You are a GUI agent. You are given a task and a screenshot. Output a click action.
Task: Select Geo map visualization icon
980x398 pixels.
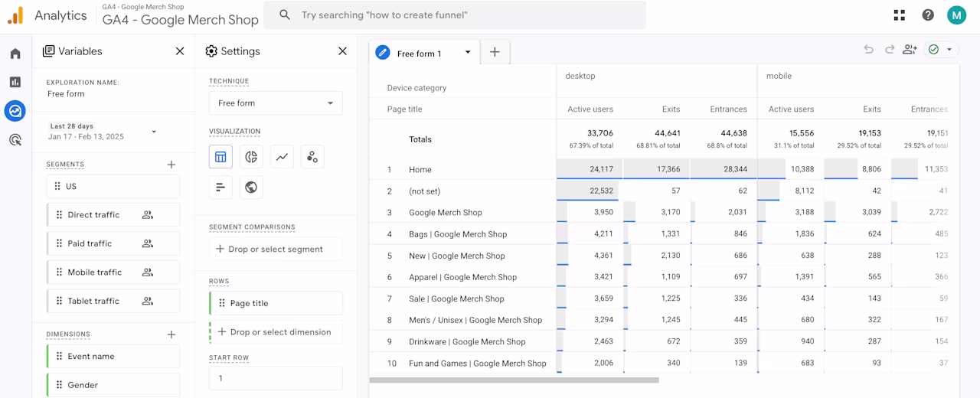(251, 187)
